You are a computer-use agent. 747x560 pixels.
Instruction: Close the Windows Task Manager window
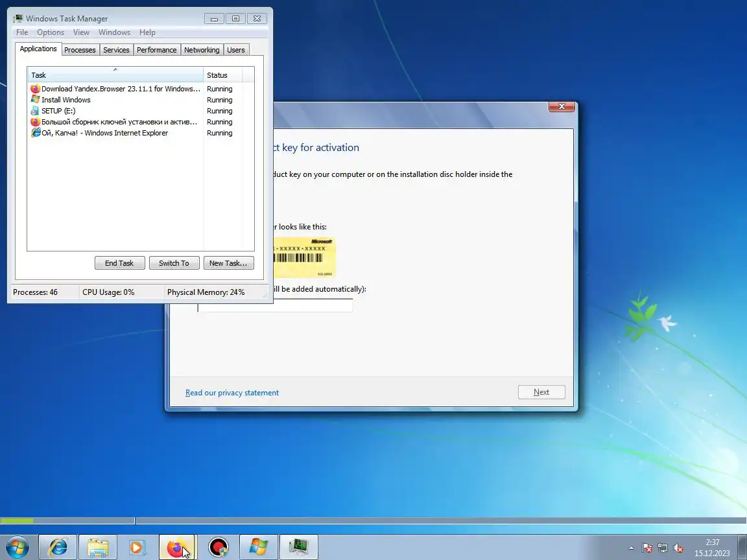257,19
